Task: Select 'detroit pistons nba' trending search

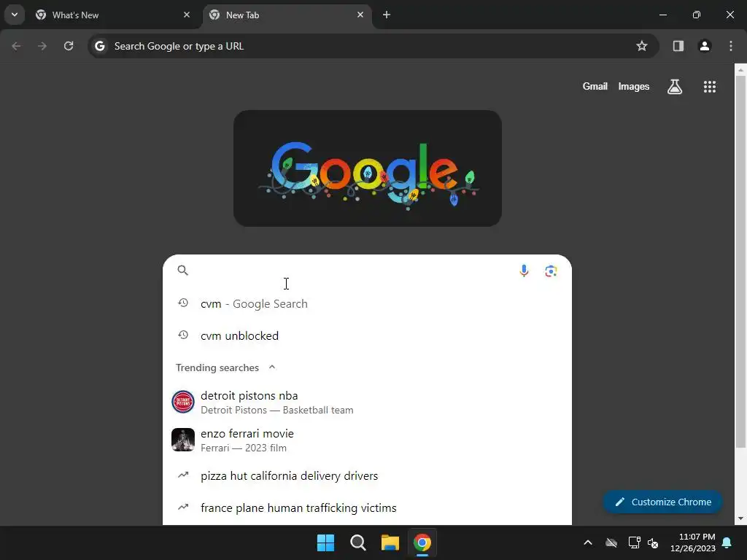Action: [x=368, y=402]
